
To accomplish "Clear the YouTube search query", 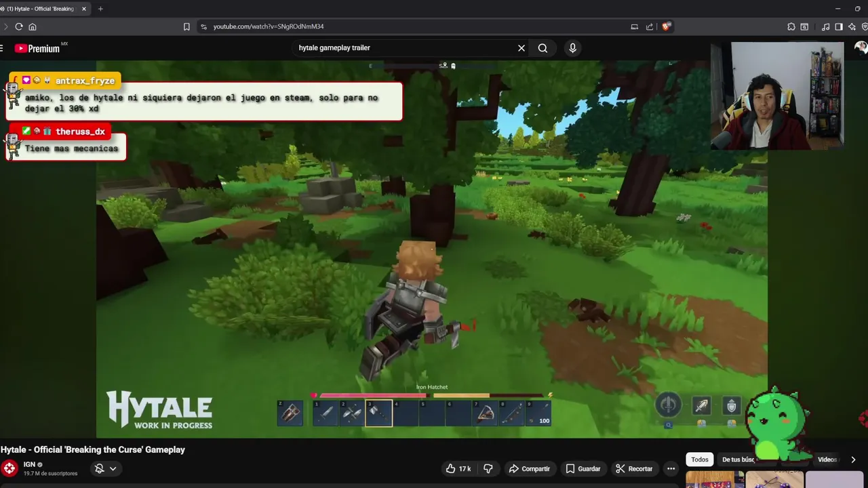I will tap(521, 48).
